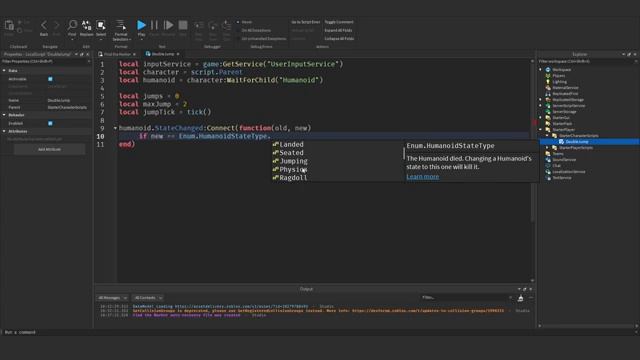This screenshot has width=640, height=360.
Task: Click the Step Over debugger icon
Action: tap(213, 26)
